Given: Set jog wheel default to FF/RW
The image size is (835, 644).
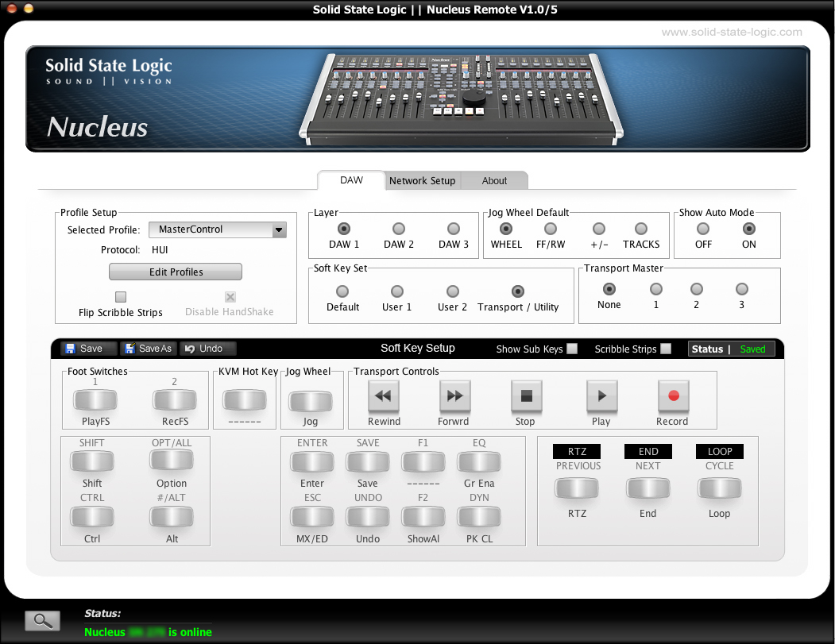Looking at the screenshot, I should click(550, 229).
